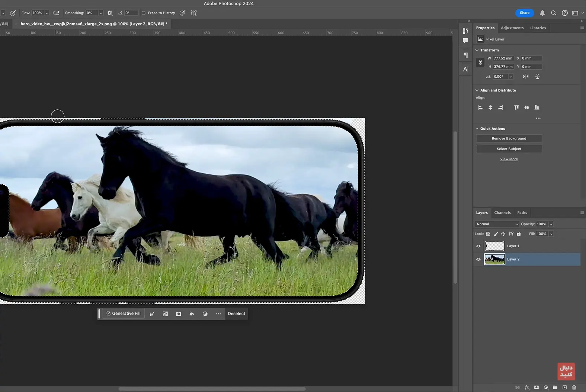The width and height of the screenshot is (586, 392).
Task: Enable airbrush-style build-up effects icon
Action: pos(56,13)
